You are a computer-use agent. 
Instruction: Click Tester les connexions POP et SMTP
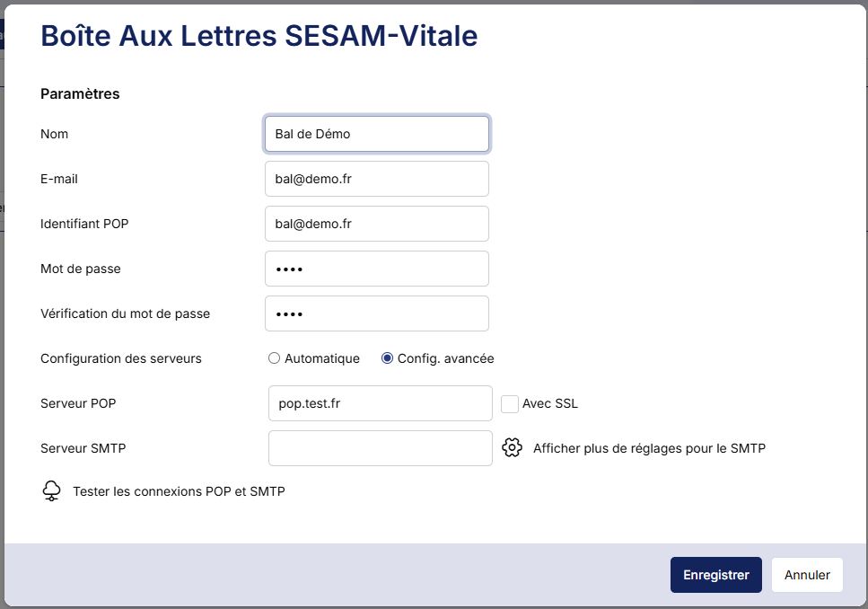click(x=179, y=491)
